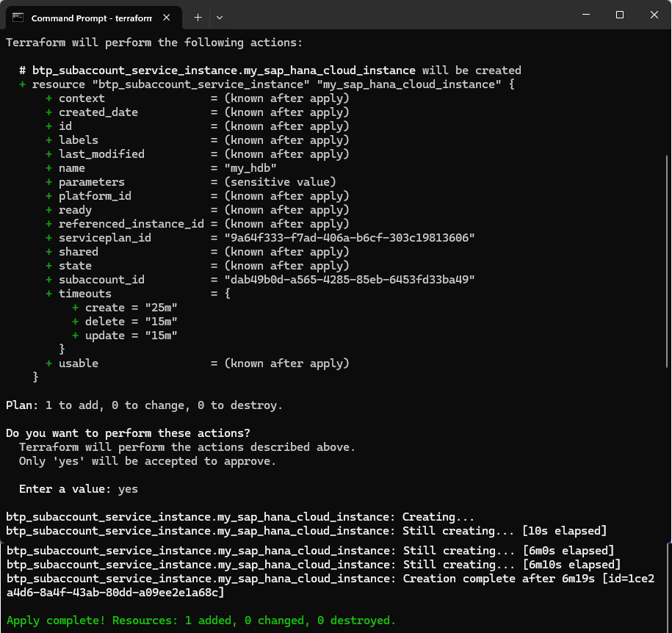Click the vertical scrollbar thumb
Screen dimensions: 672x633
(667, 261)
